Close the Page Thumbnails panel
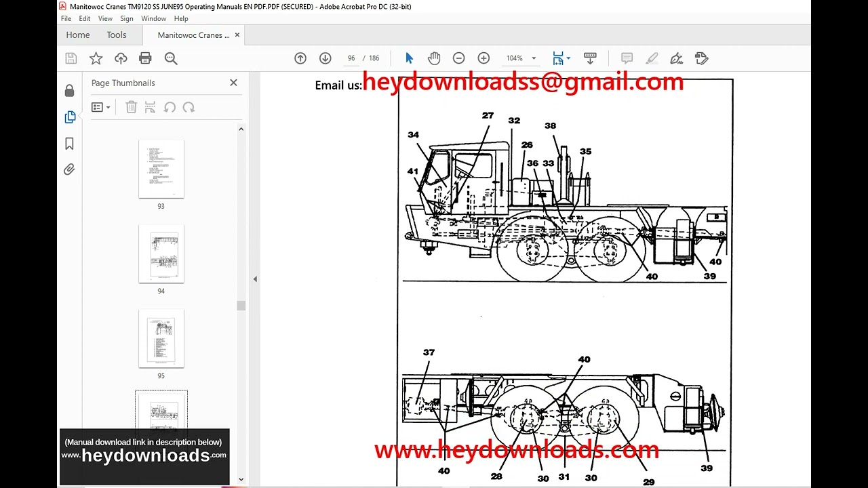Viewport: 868px width, 488px height. pyautogui.click(x=233, y=83)
